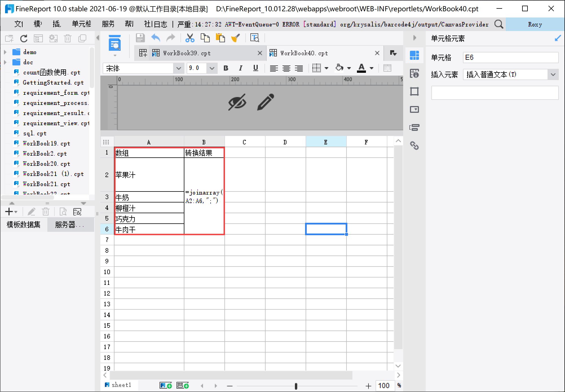Viewport: 565px width, 392px height.
Task: Click the Format Painter brush icon
Action: (235, 38)
